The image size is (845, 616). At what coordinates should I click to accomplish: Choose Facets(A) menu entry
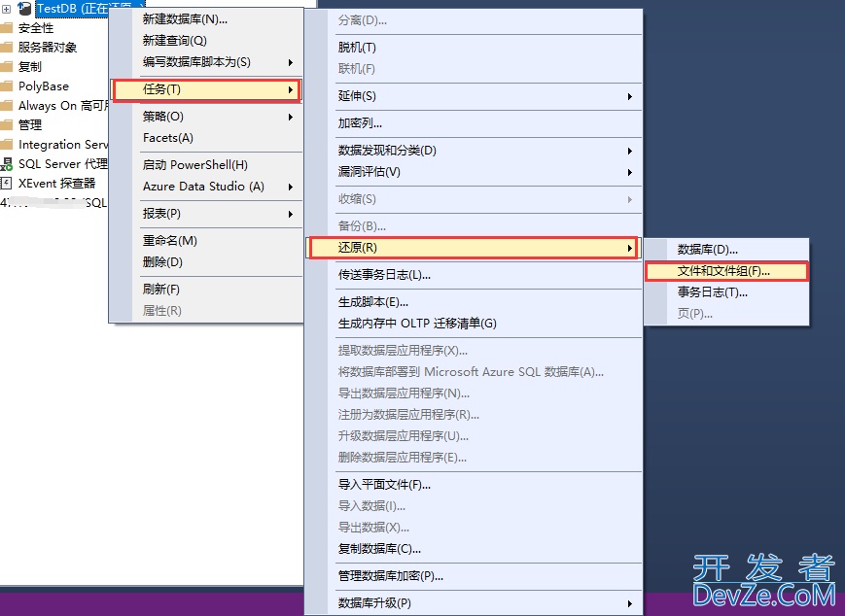206,138
